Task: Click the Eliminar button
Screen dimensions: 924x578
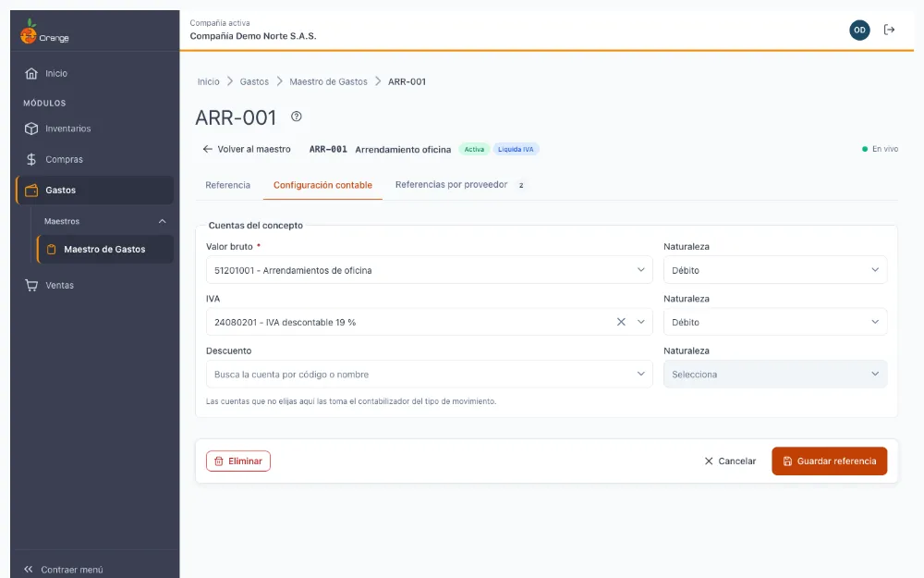Action: coord(238,461)
